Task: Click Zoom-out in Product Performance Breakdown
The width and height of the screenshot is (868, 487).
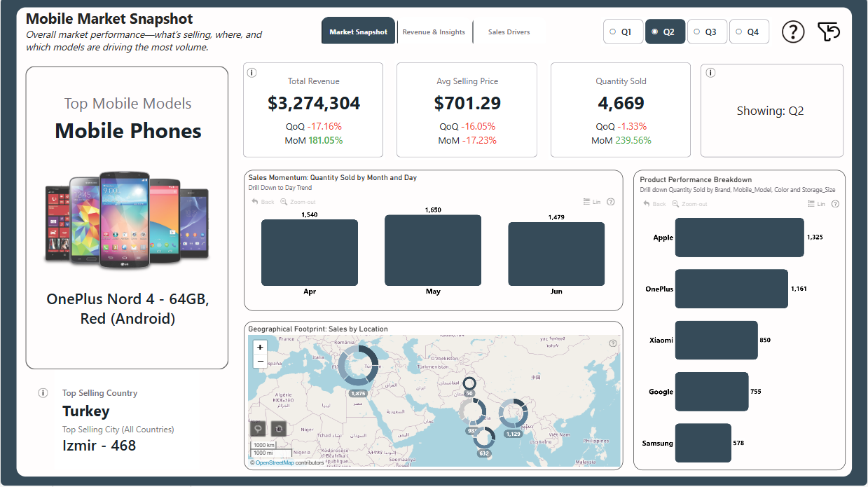Action: (x=689, y=204)
